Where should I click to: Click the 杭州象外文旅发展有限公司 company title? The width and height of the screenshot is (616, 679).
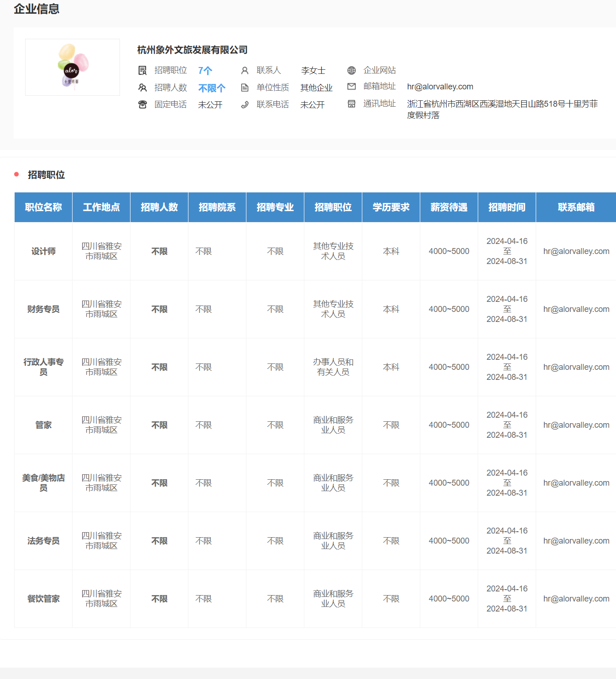(x=192, y=50)
